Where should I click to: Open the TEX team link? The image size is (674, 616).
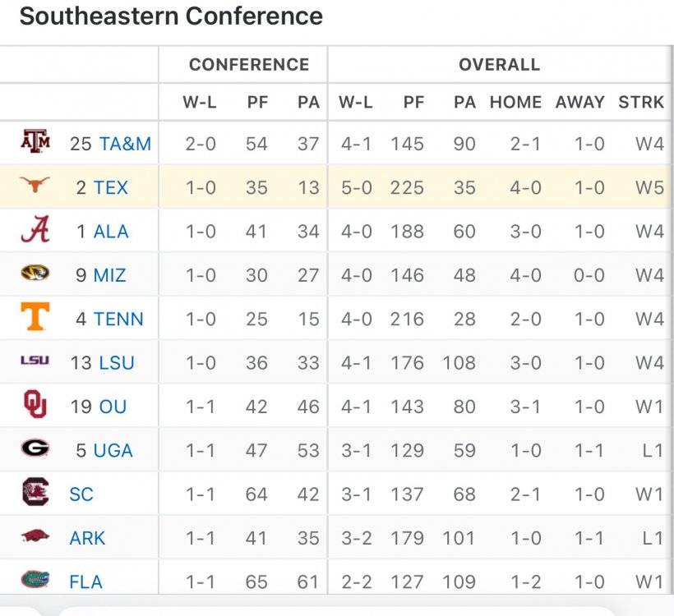point(111,187)
